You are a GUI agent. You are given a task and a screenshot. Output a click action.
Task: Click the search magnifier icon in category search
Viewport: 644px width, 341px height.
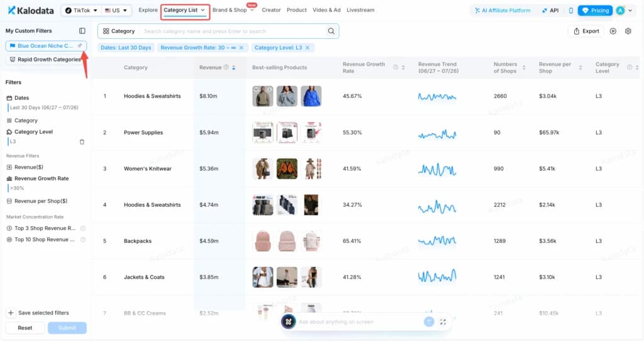331,31
